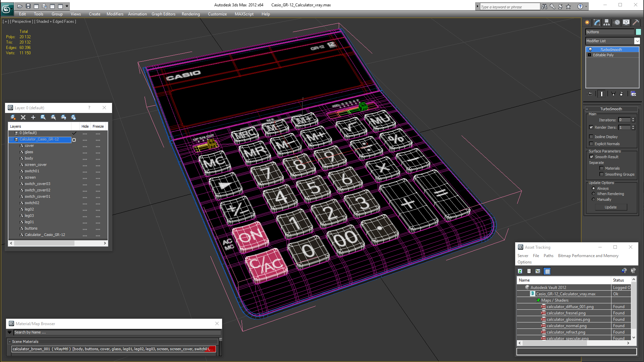Toggle Smooth Result checkbox

tap(592, 157)
